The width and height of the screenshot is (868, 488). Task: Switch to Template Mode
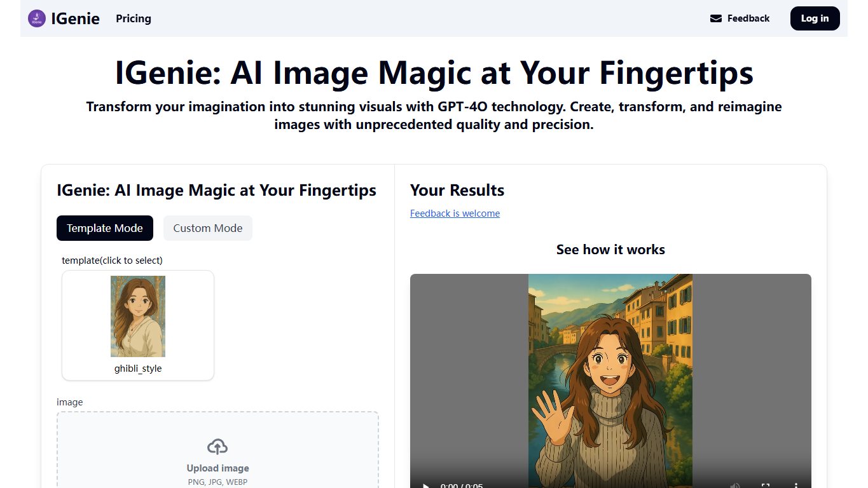(105, 228)
